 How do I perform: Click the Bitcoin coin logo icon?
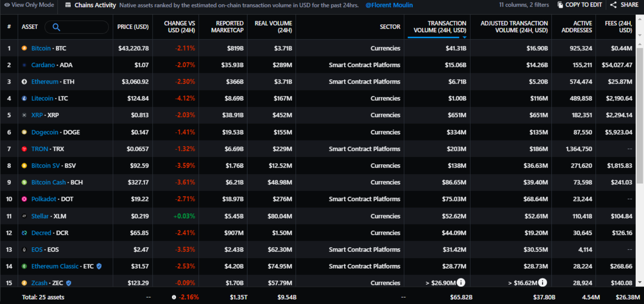(24, 48)
